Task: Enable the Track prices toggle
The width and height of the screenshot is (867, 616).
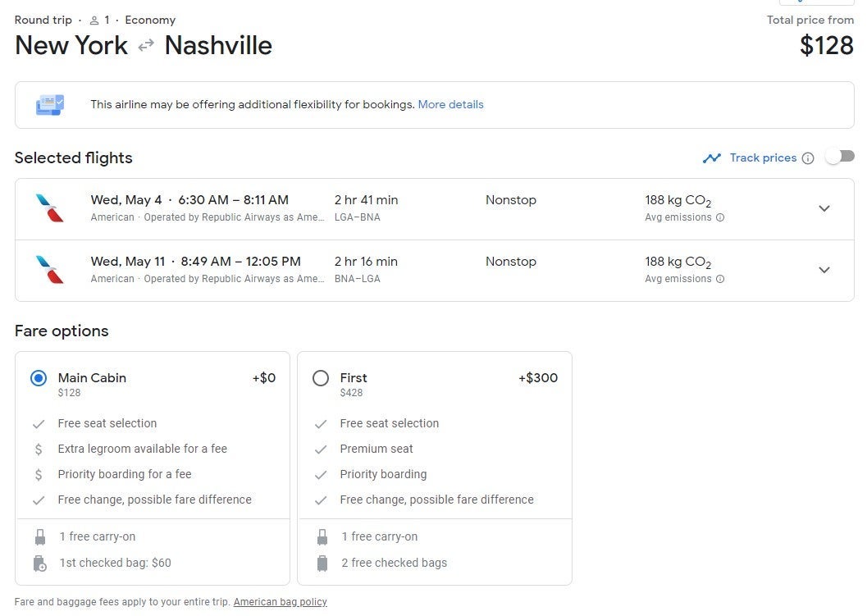Action: (x=840, y=157)
